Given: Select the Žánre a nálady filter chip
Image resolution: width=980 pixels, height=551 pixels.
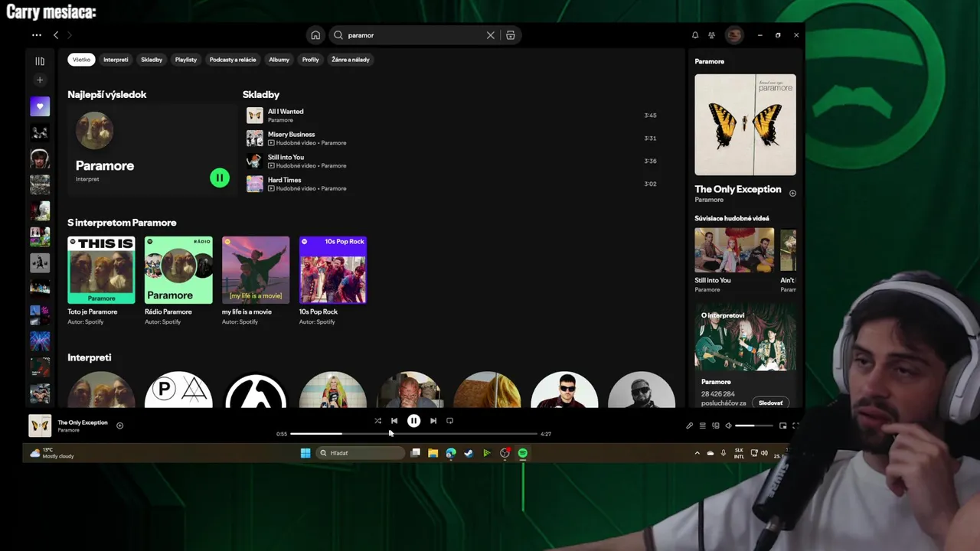Looking at the screenshot, I should coord(351,60).
